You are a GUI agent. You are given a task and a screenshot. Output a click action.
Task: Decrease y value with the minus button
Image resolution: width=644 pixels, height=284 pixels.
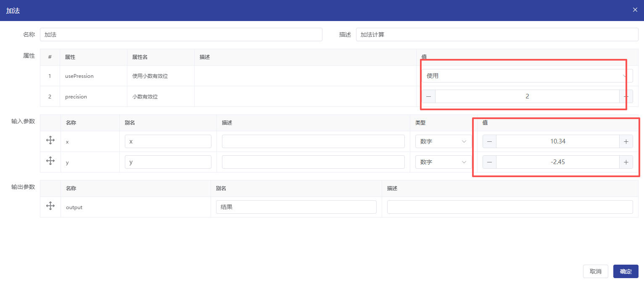coord(489,162)
